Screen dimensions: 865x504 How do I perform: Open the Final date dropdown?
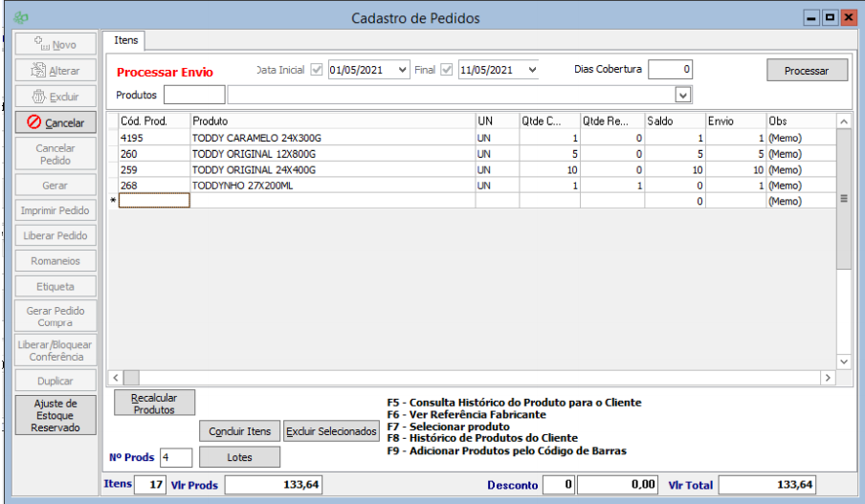pos(532,70)
